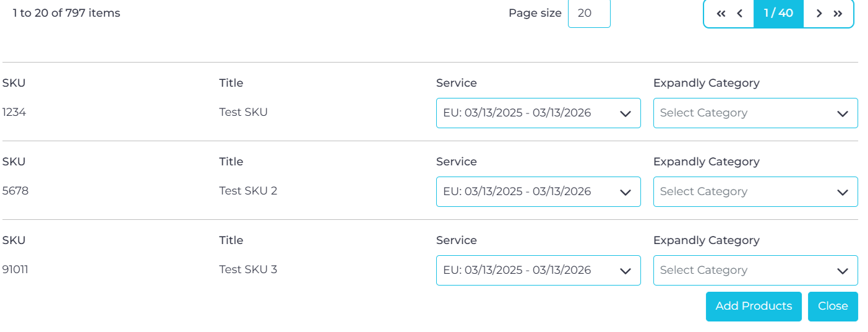Click the Add Products button
The width and height of the screenshot is (868, 332).
tap(754, 307)
